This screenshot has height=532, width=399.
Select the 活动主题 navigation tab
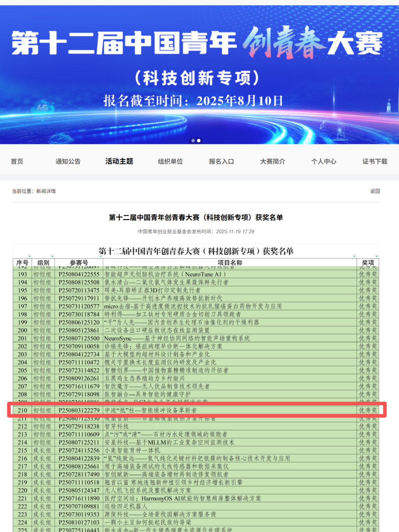point(119,161)
